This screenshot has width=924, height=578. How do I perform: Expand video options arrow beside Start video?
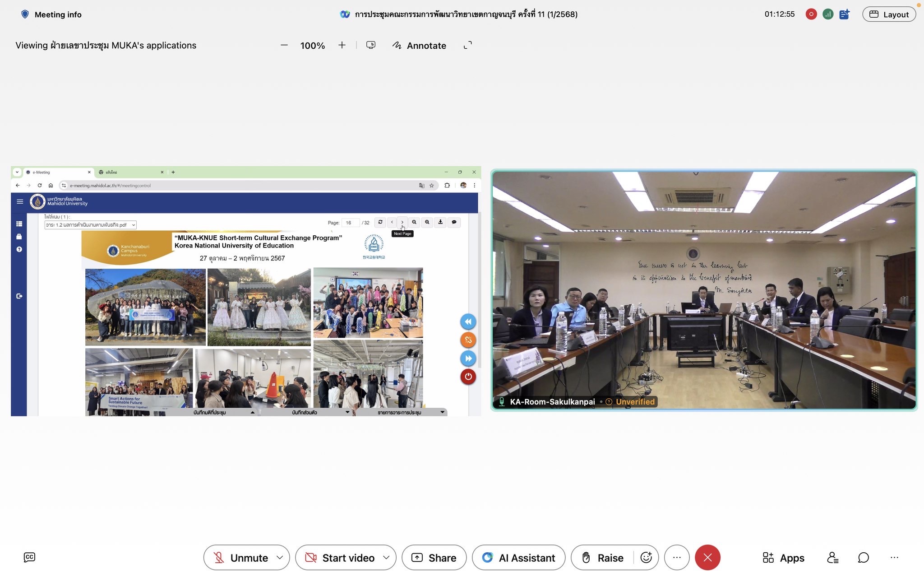(x=386, y=558)
